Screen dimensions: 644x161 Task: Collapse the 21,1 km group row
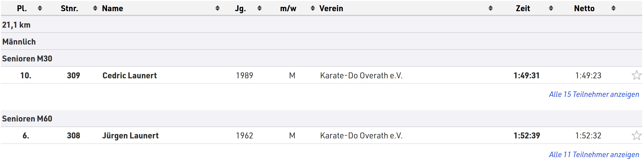(x=16, y=25)
